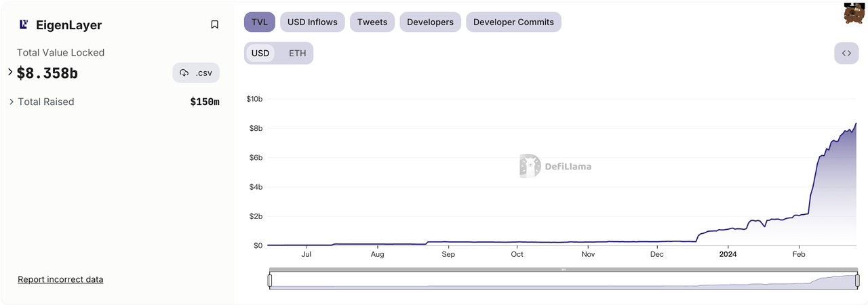The height and width of the screenshot is (305, 868).
Task: Click the $2b y-axis label
Action: tap(255, 216)
